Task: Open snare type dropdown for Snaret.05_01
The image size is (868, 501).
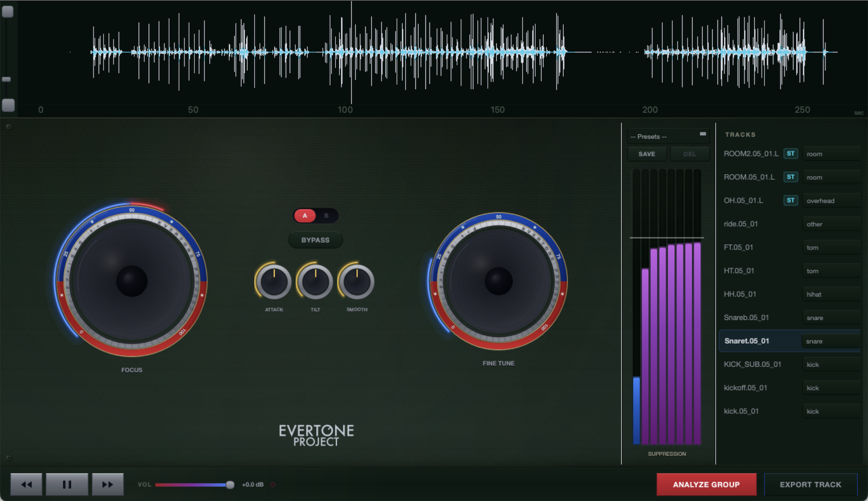Action: click(x=831, y=341)
